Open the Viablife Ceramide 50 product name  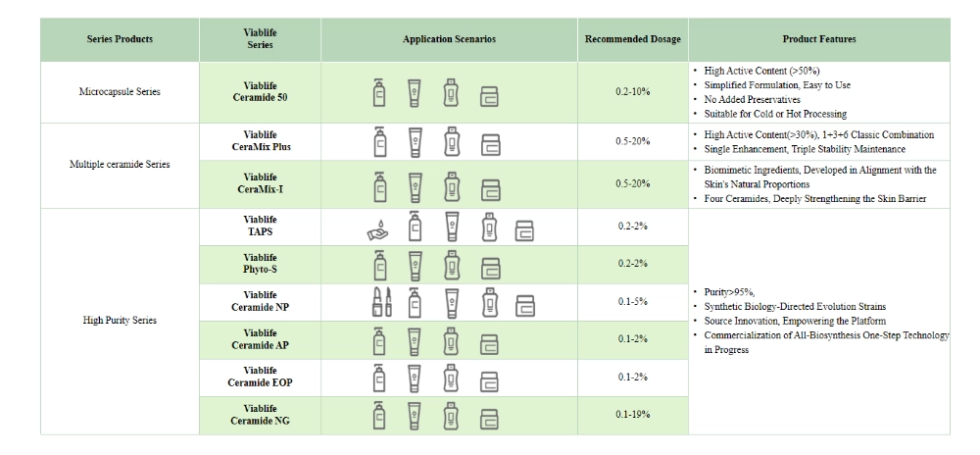tap(260, 92)
